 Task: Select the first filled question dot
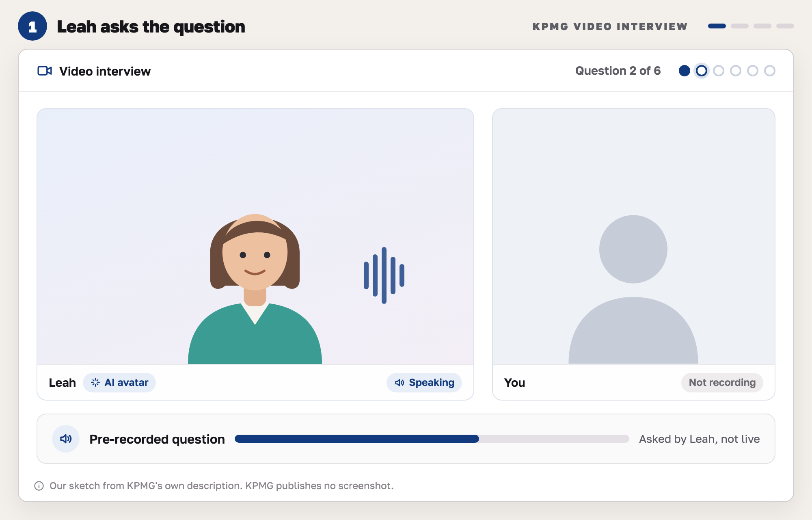click(x=685, y=71)
